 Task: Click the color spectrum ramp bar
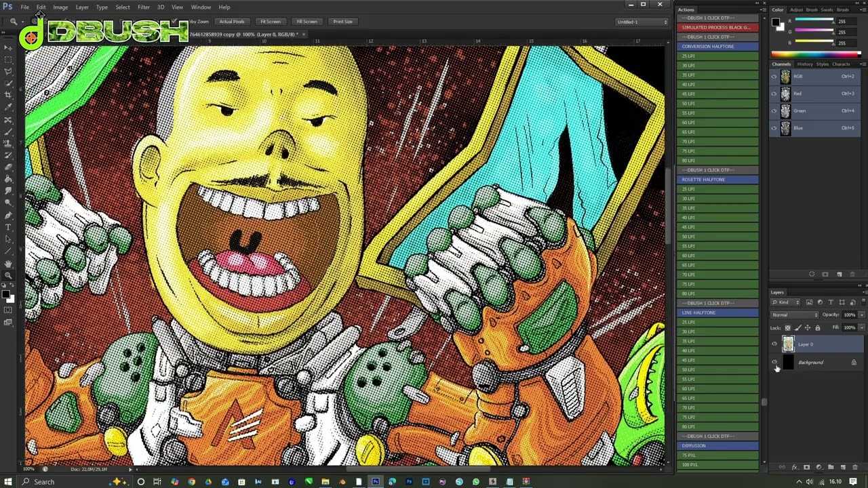[817, 54]
